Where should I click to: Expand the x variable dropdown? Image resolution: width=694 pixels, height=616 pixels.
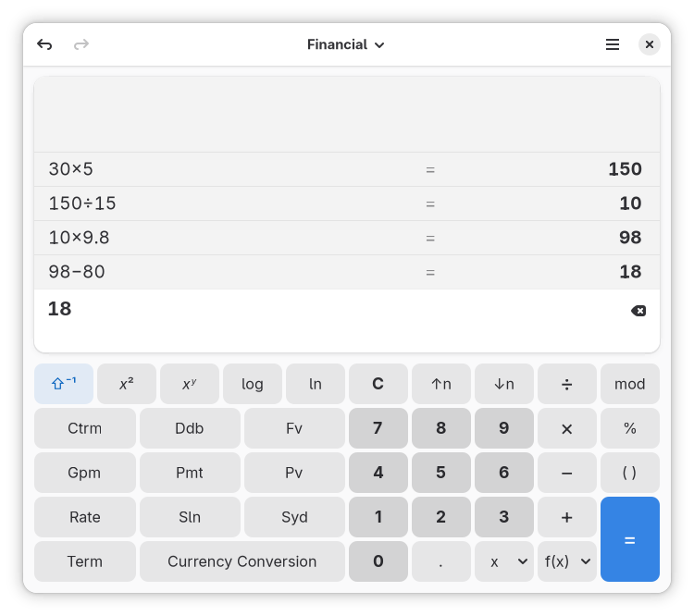click(x=504, y=561)
